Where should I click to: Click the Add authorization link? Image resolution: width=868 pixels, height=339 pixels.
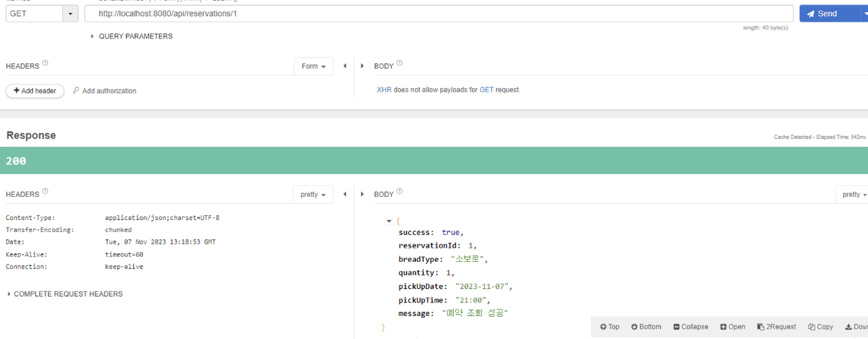click(x=104, y=91)
